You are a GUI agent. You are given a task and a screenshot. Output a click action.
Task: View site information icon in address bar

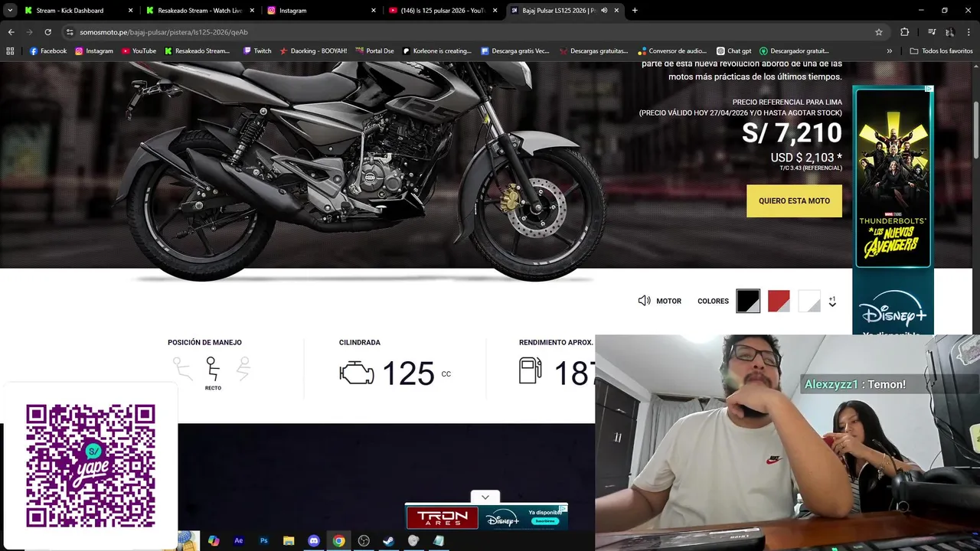click(x=70, y=32)
